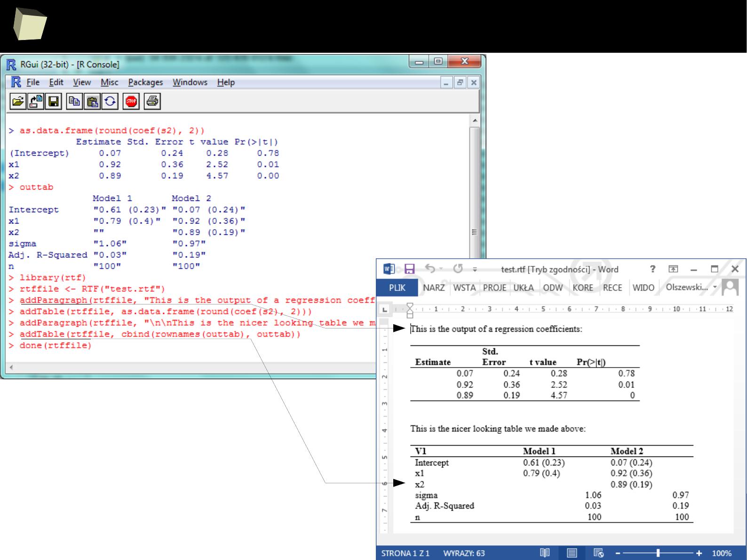This screenshot has height=560, width=747.
Task: Open the UKŁA ribbon tab in Word
Action: point(524,288)
